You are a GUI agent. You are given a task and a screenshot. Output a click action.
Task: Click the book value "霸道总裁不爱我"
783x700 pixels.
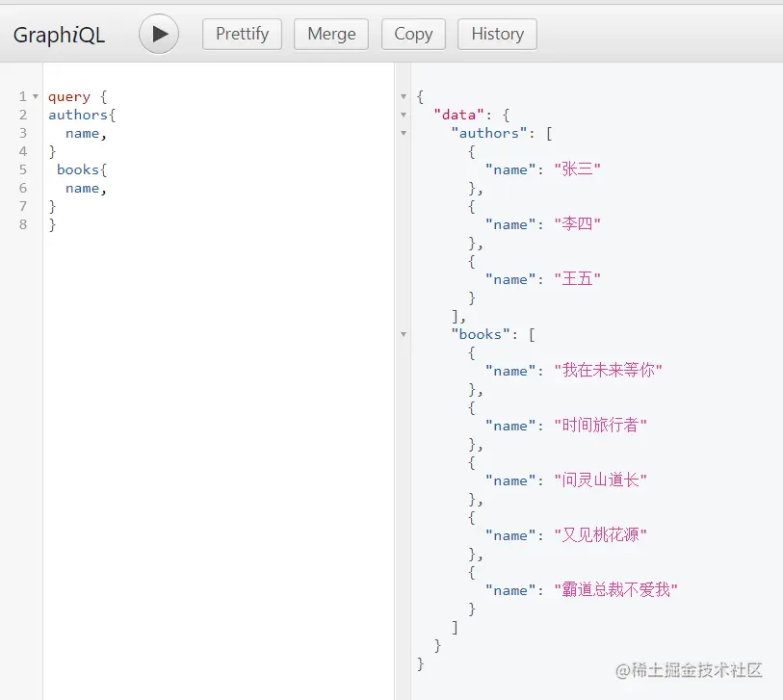[616, 590]
